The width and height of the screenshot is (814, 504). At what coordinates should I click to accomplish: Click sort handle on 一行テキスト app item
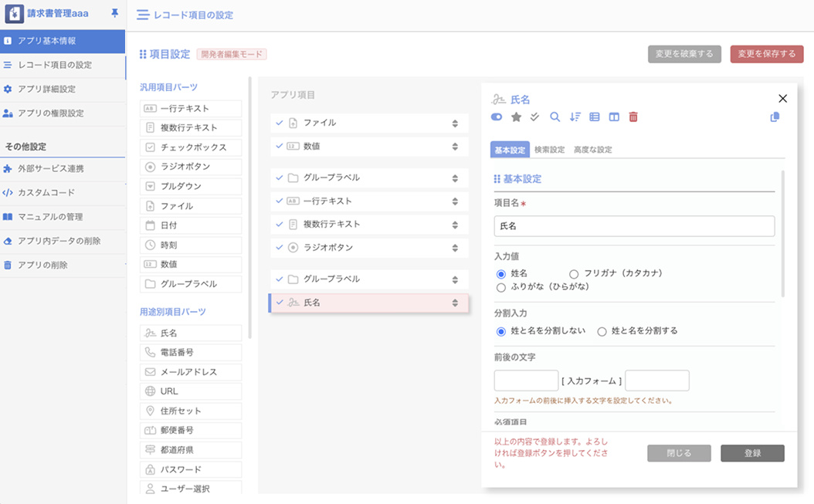pos(455,201)
